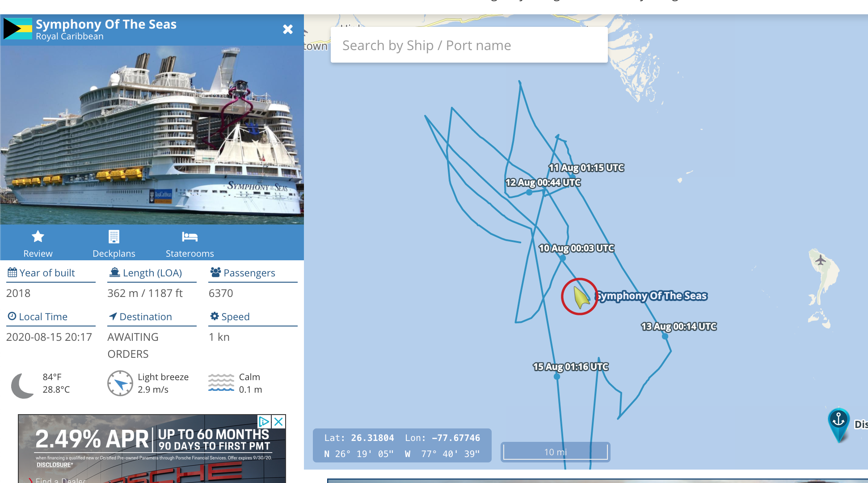The image size is (868, 483).
Task: Click the AWAITING ORDERS destination text
Action: pyautogui.click(x=133, y=345)
